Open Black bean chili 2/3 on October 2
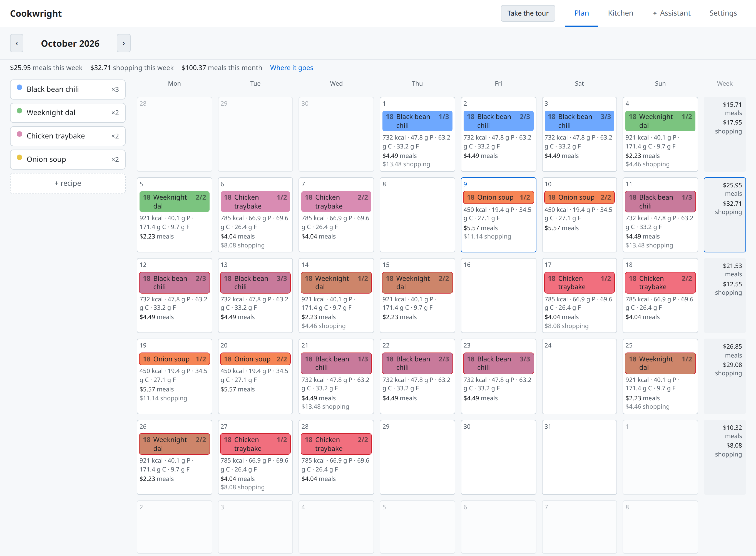The height and width of the screenshot is (556, 756). [498, 121]
